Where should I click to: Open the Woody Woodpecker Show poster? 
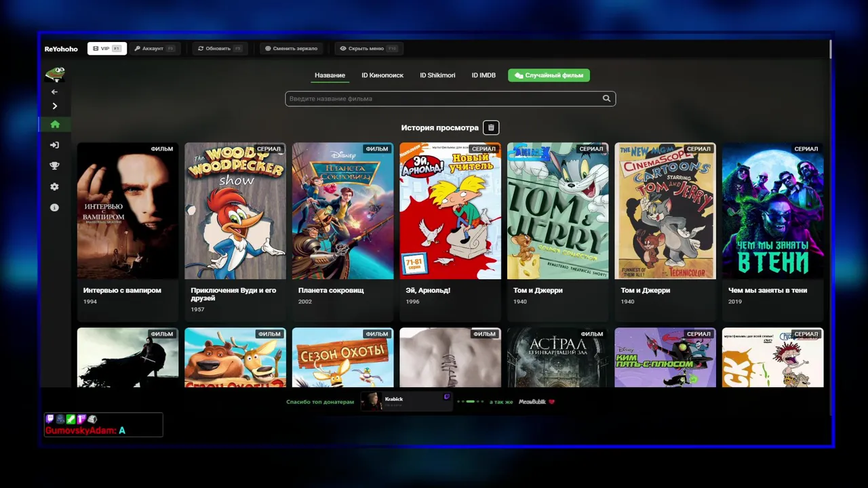tap(235, 211)
